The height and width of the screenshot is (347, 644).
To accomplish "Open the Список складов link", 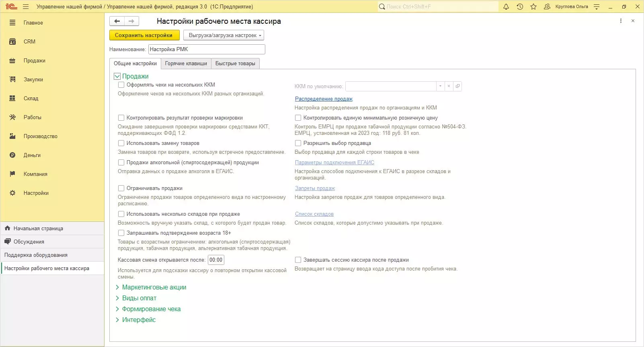I will point(314,214).
